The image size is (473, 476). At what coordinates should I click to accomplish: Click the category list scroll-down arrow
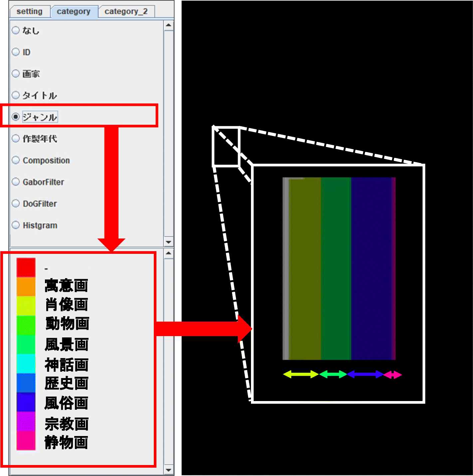[169, 241]
